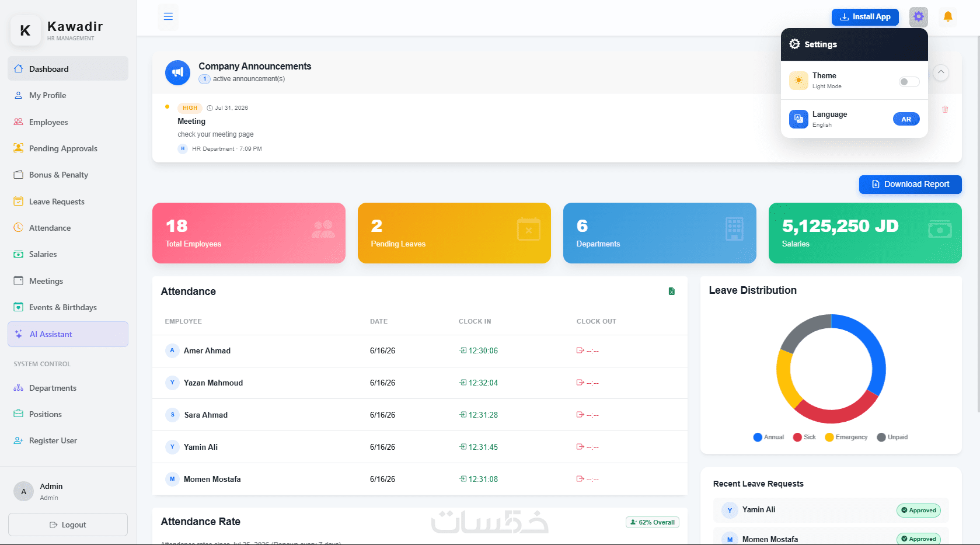Toggle Sick legend in Leave Distribution

coord(804,437)
